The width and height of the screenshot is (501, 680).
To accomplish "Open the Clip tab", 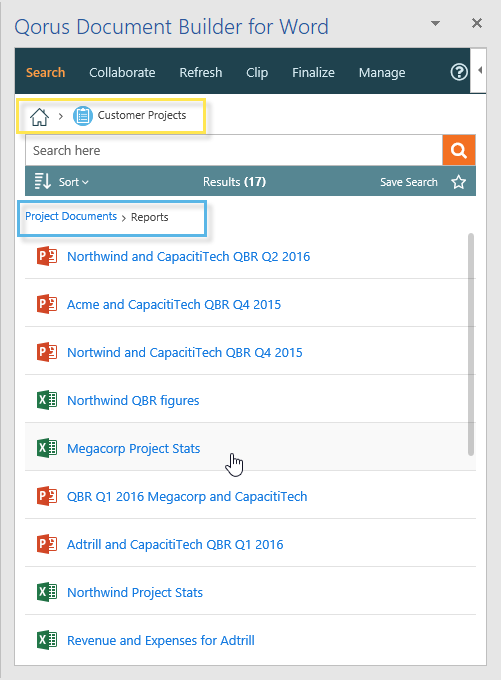I will 257,72.
